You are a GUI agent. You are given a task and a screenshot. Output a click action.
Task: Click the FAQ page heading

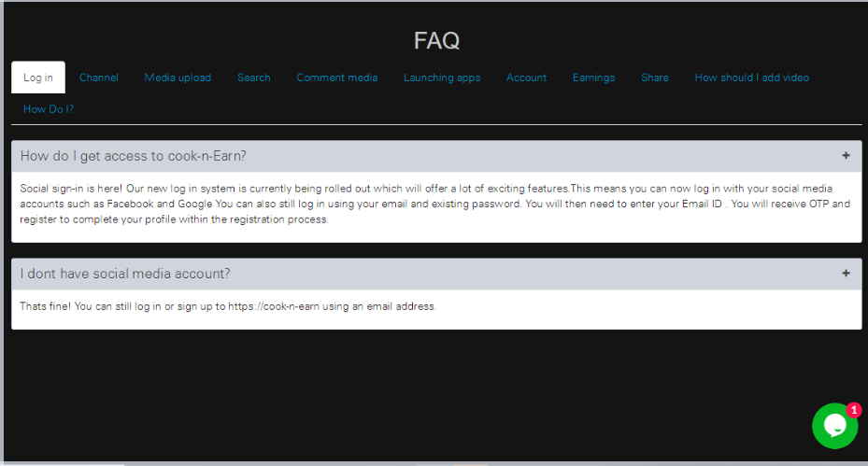point(436,40)
